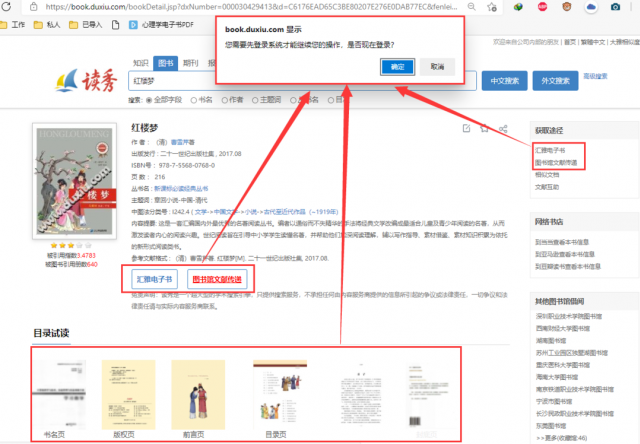Click the 首页 link in top bar
The image size is (640, 444).
570,42
